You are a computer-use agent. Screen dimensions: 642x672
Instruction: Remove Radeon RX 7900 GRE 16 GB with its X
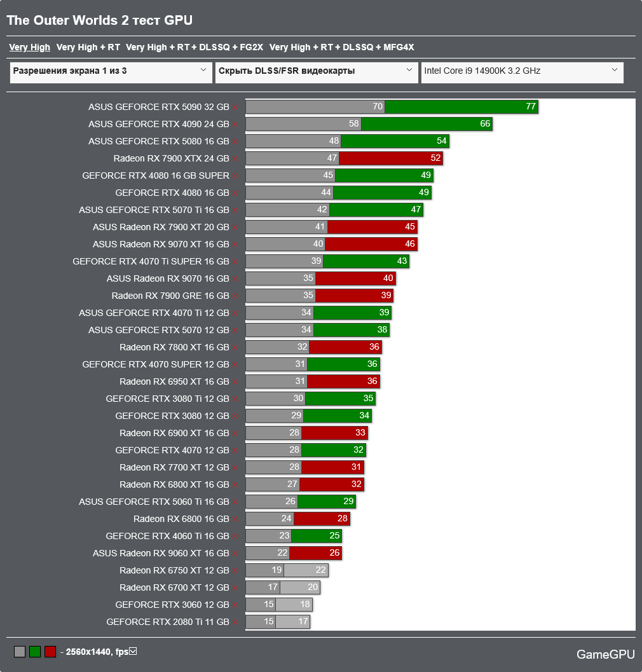pyautogui.click(x=235, y=296)
